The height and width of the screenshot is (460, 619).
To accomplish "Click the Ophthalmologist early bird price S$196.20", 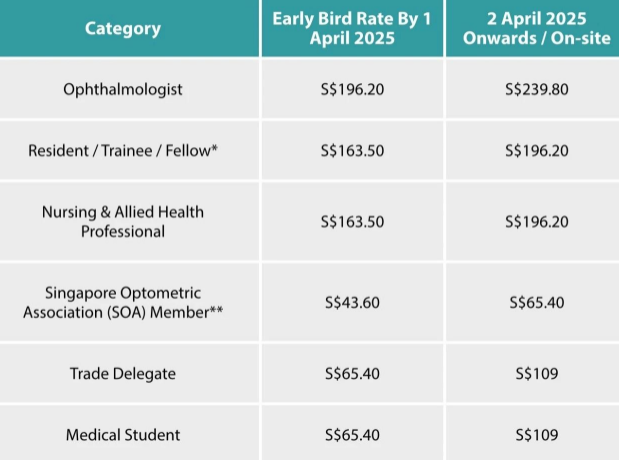I will pos(351,89).
